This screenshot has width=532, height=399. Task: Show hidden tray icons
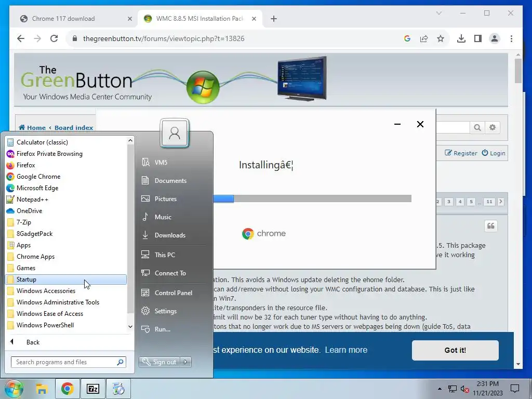coord(440,389)
